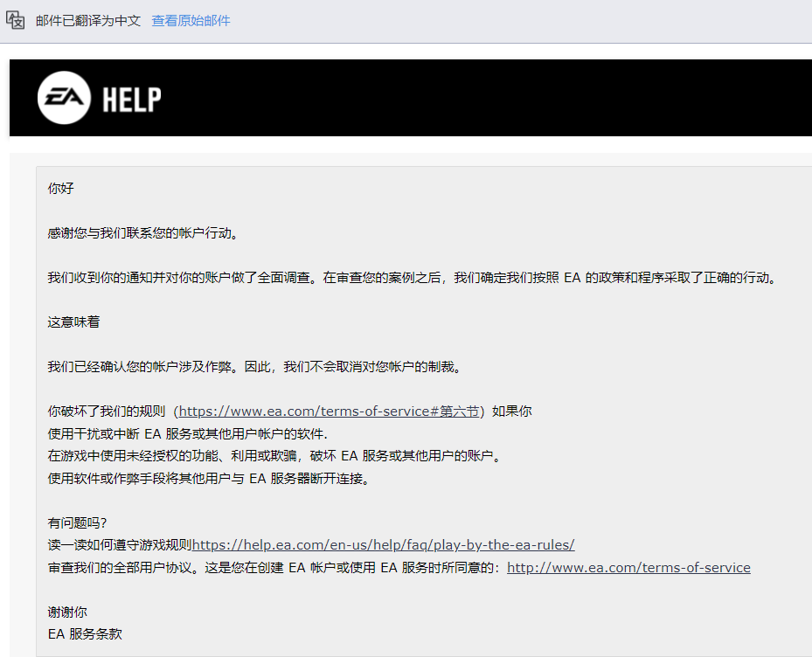Click the 感谢您与我们联系您的帐户行动 line

point(144,233)
